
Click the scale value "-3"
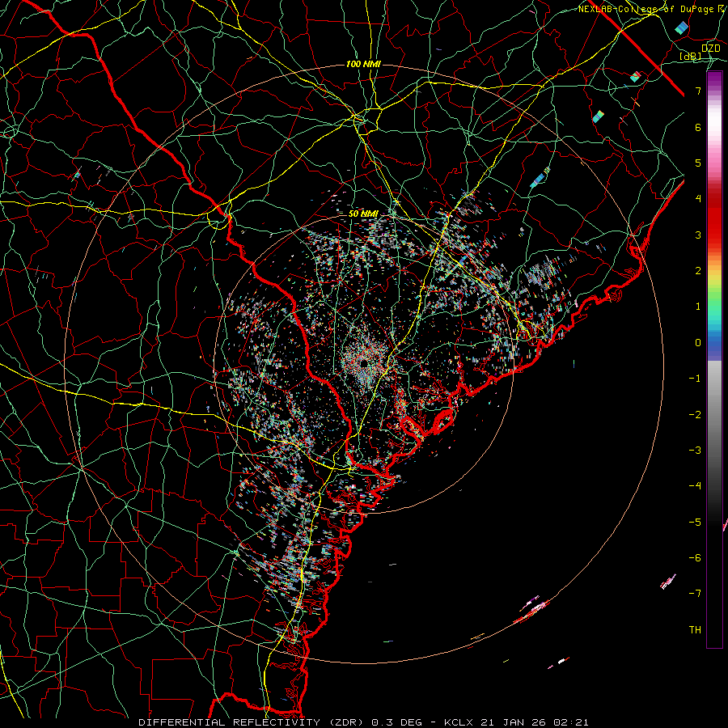coord(695,451)
